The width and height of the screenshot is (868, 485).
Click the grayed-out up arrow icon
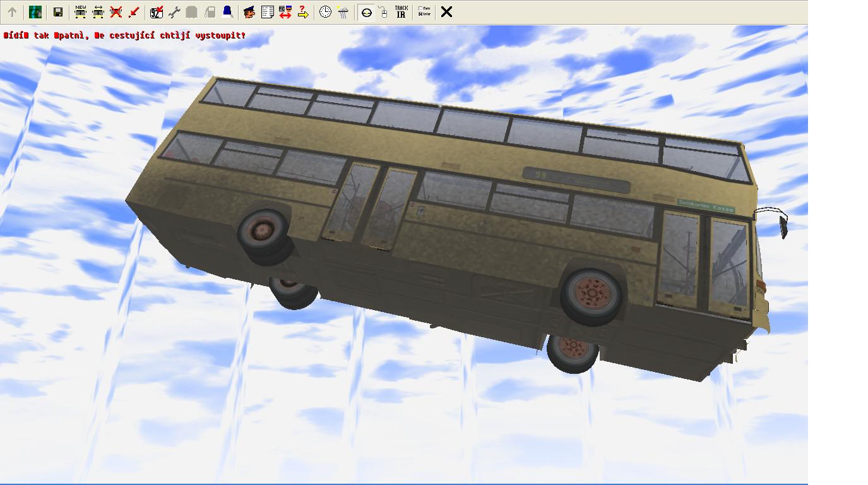(x=12, y=12)
